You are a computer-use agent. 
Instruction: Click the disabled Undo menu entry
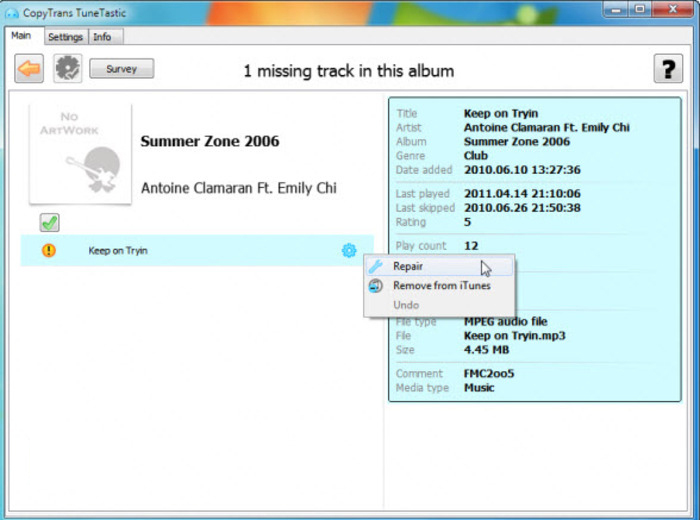(439, 305)
